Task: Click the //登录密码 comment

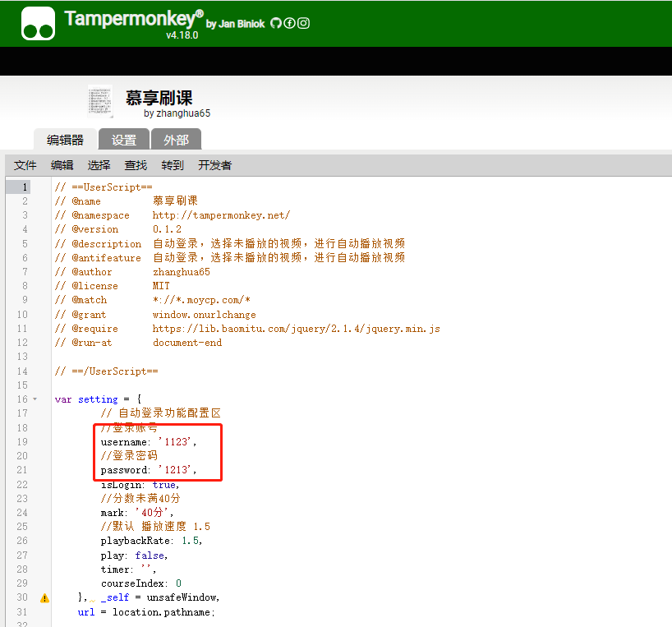Action: (129, 455)
